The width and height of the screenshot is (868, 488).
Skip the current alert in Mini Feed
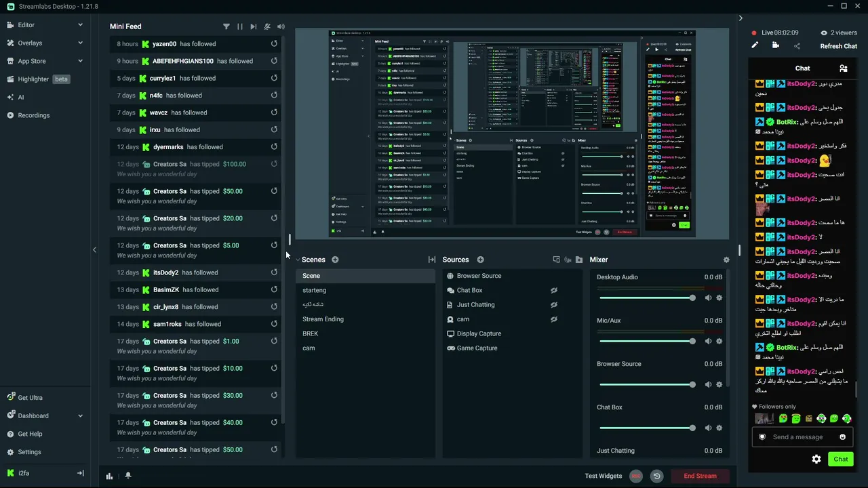[254, 26]
